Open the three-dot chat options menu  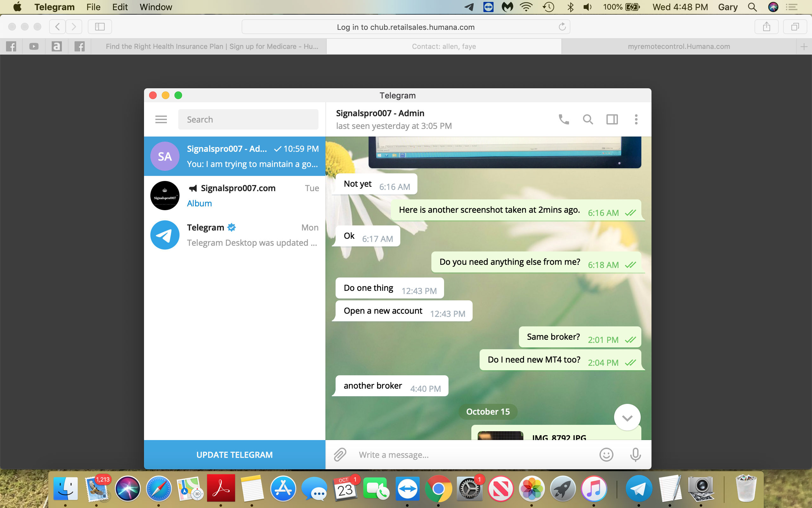click(x=636, y=119)
